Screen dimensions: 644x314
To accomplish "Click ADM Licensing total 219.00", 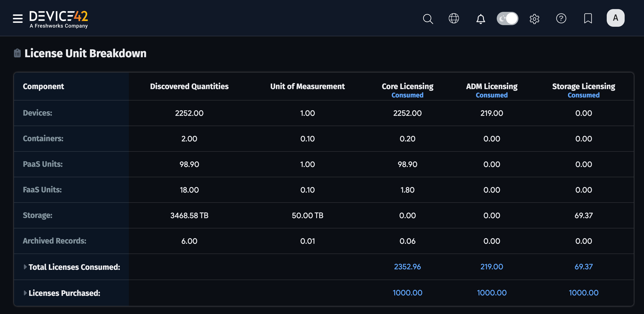I will coord(491,267).
